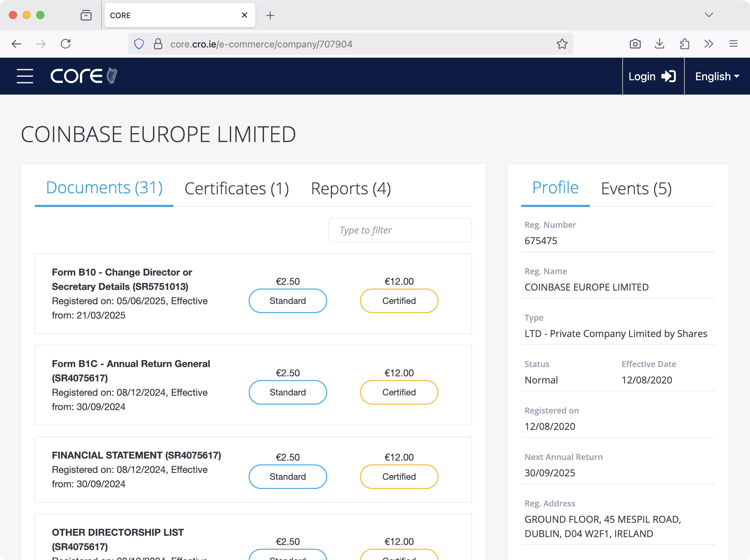This screenshot has width=750, height=560.
Task: Click the CORE harp logo
Action: coord(84,76)
